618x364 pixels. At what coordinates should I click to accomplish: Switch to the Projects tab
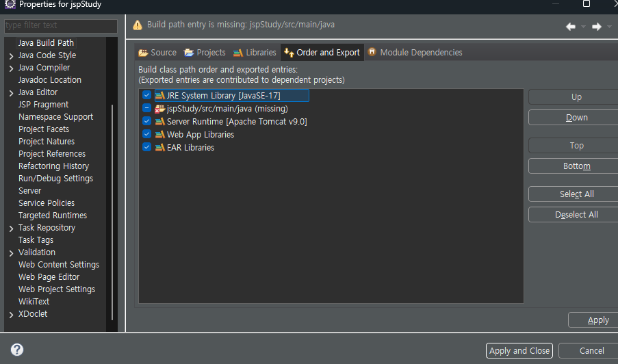(x=205, y=53)
